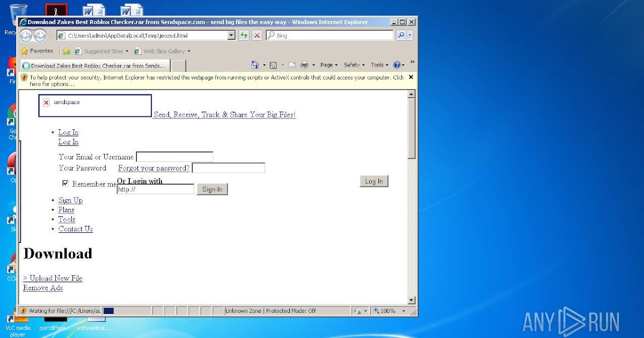644x338 pixels.
Task: Click the Read Mail icon
Action: click(x=292, y=65)
